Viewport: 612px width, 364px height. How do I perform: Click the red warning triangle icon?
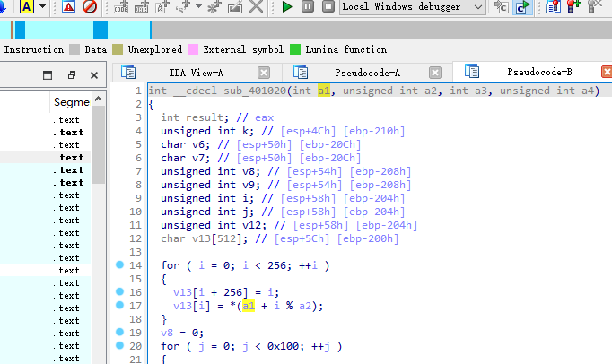click(69, 7)
